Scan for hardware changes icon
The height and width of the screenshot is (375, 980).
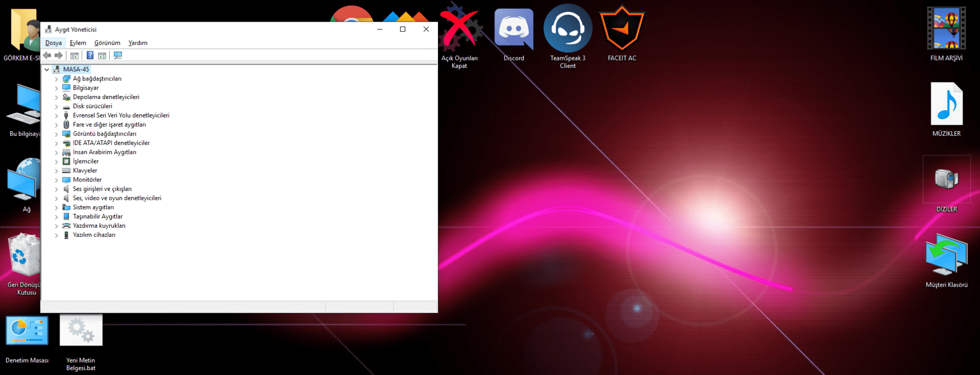[x=118, y=55]
